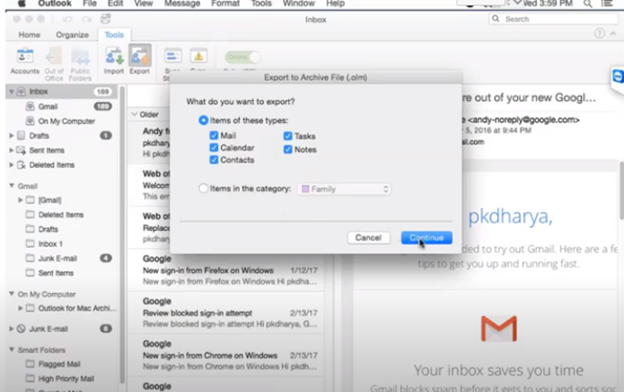Click the Cancel button in export dialog

pyautogui.click(x=368, y=238)
